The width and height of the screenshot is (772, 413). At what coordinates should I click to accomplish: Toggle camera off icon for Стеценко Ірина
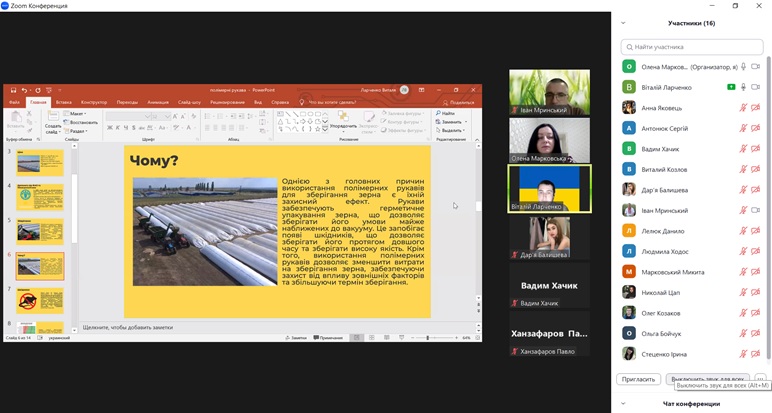tap(755, 354)
